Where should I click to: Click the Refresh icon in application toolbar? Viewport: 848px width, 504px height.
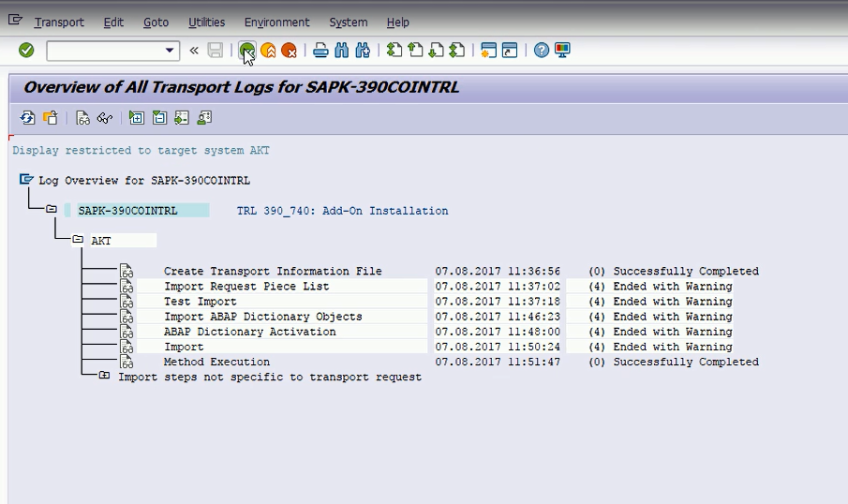click(x=27, y=118)
